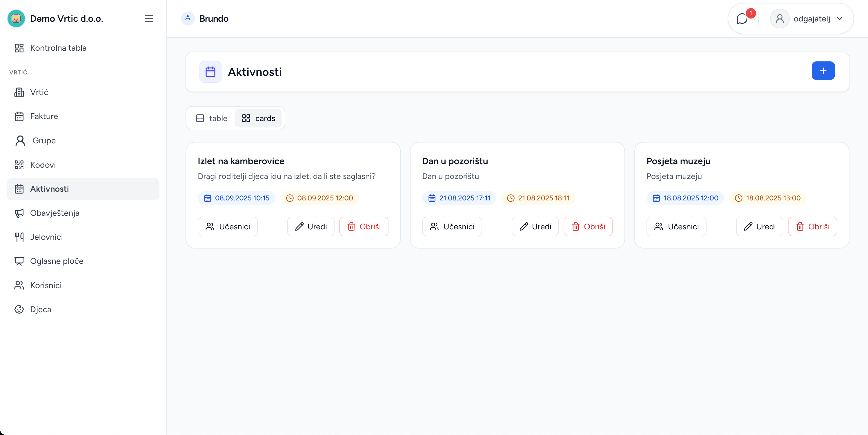This screenshot has width=868, height=435.
Task: Open Djeca in sidebar
Action: coord(83,309)
